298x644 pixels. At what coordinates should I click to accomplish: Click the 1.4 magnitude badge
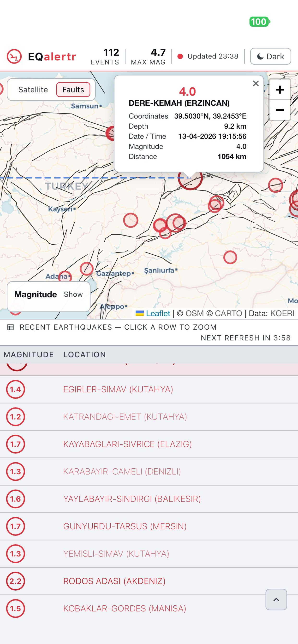point(16,389)
